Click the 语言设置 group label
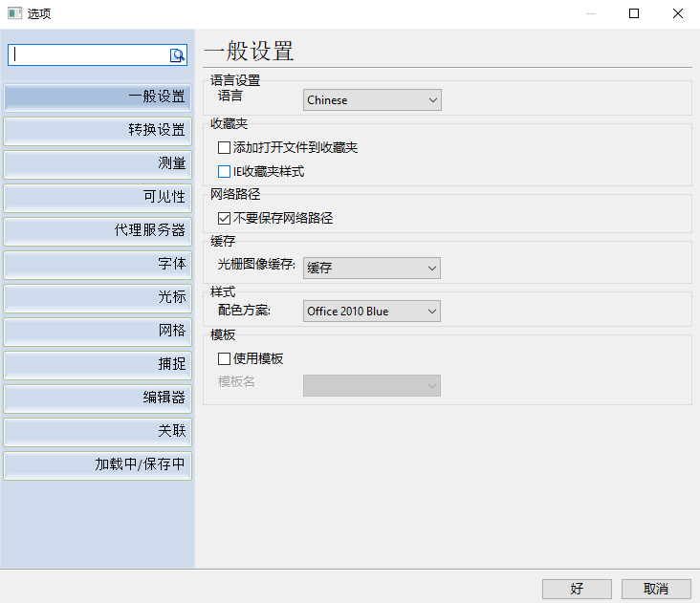700x603 pixels. click(x=235, y=80)
